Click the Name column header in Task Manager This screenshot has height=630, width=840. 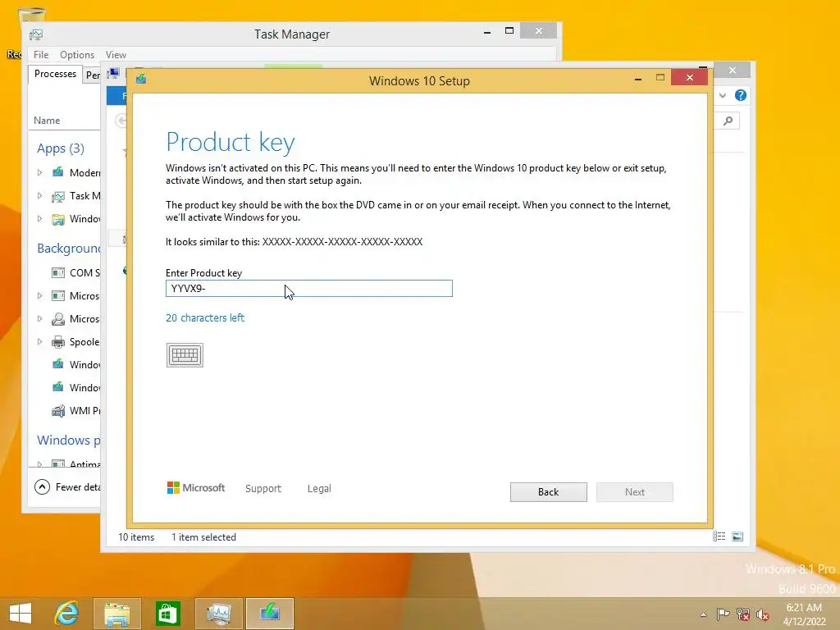pos(47,121)
